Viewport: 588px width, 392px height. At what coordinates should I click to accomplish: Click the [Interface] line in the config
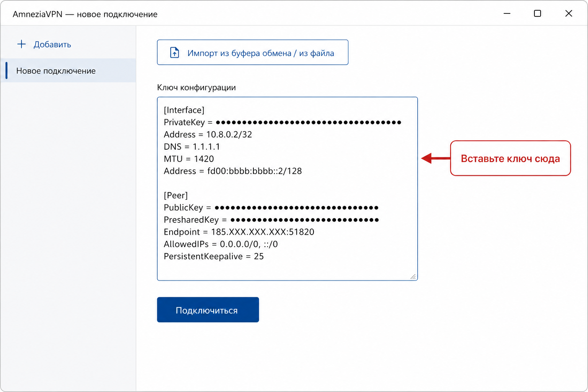[x=184, y=110]
